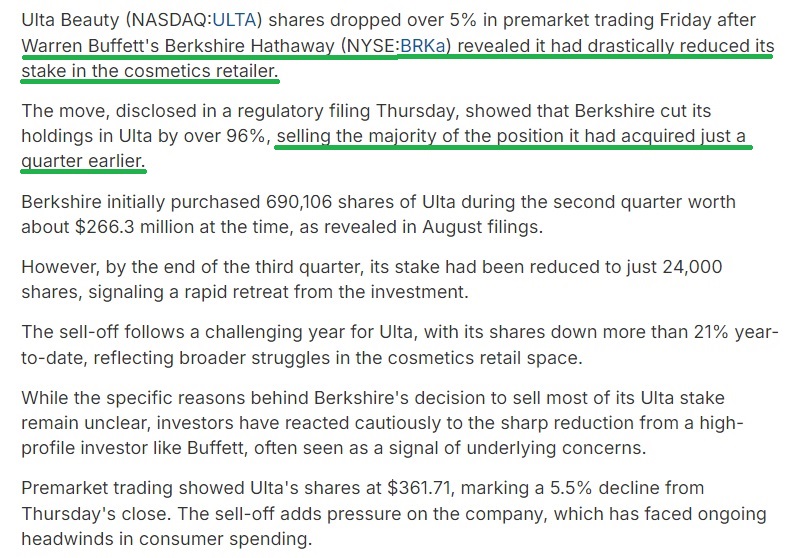Click the underlined 'Warren Buffett's Berkshire Hathaway' text

(x=178, y=46)
